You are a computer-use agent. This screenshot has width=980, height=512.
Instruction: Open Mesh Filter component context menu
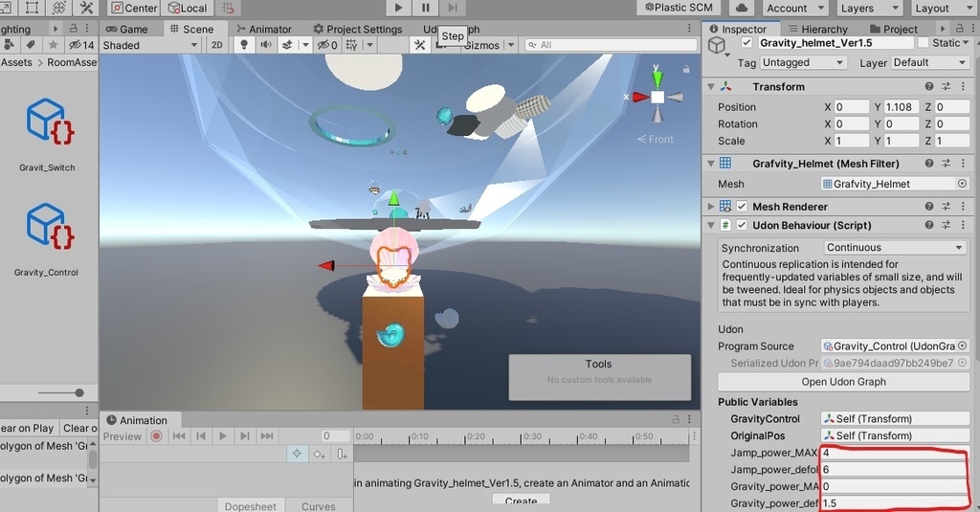pyautogui.click(x=963, y=163)
